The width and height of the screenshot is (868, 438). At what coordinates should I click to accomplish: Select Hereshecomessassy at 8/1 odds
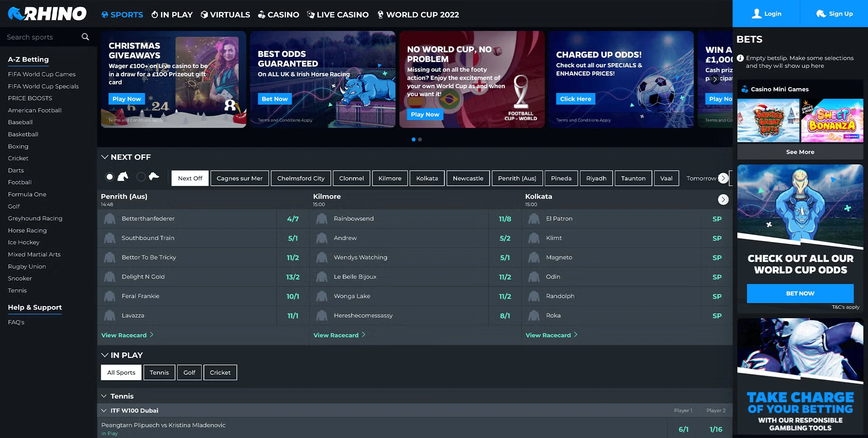click(x=505, y=316)
